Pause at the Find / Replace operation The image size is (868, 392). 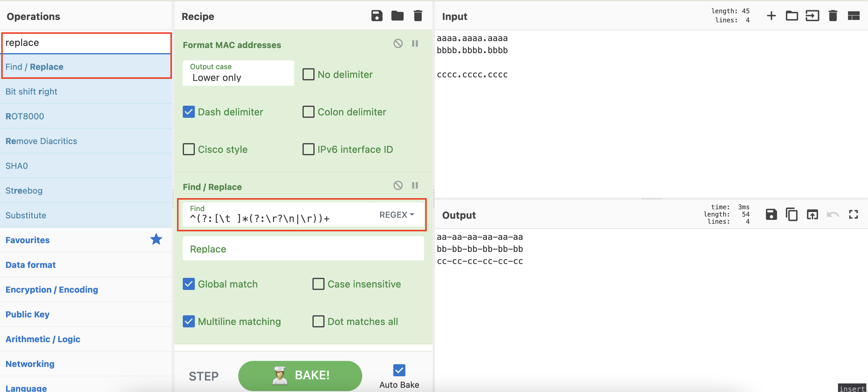(415, 185)
